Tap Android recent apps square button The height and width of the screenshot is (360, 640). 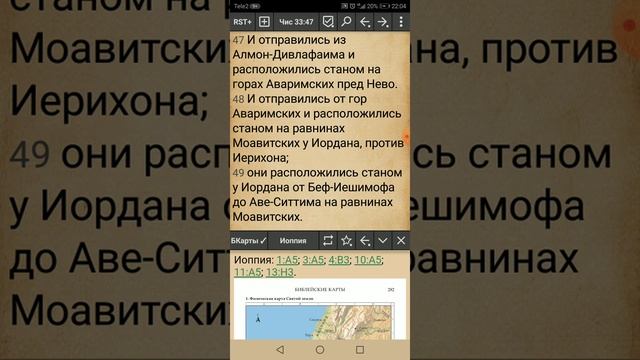coord(360,350)
